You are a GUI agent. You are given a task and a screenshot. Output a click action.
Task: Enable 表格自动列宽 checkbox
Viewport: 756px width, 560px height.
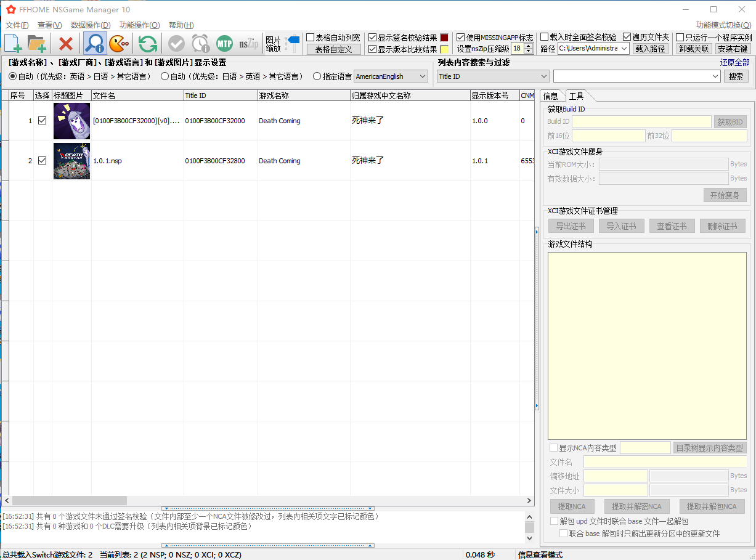point(311,38)
